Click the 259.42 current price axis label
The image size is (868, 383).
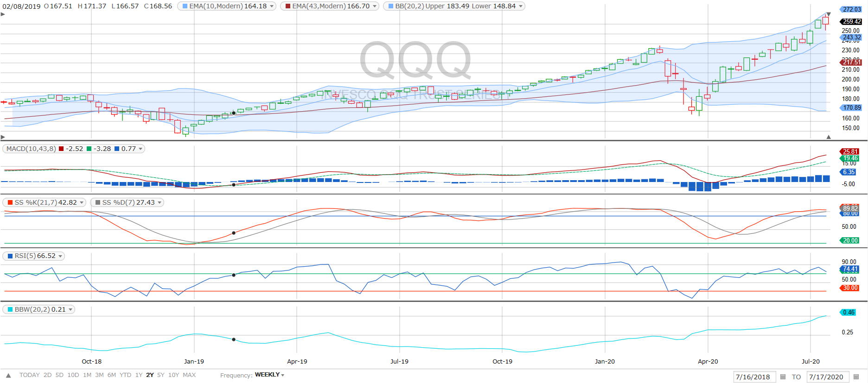coord(851,21)
